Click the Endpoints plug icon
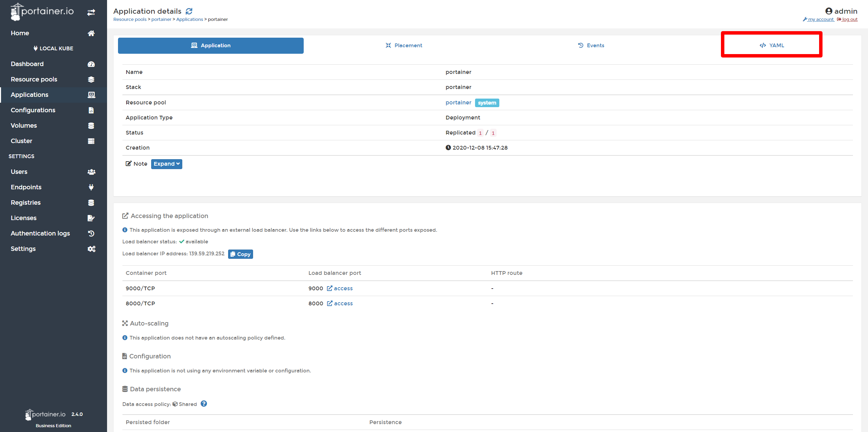The image size is (868, 432). click(91, 187)
